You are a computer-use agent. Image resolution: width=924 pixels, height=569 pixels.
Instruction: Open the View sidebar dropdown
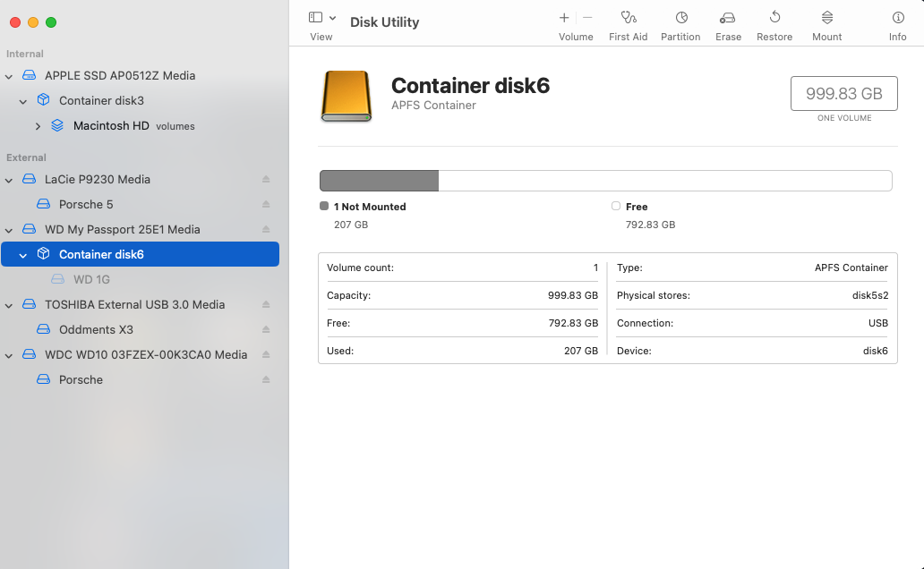pyautogui.click(x=321, y=18)
